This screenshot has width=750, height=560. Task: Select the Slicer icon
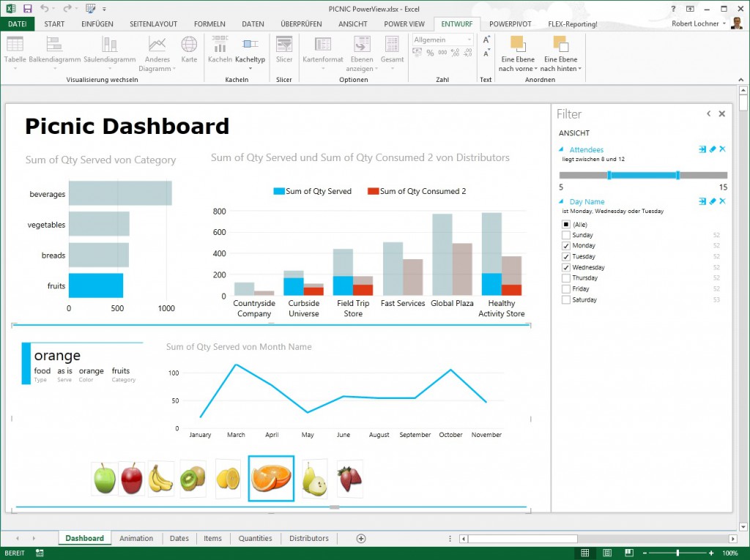(283, 51)
